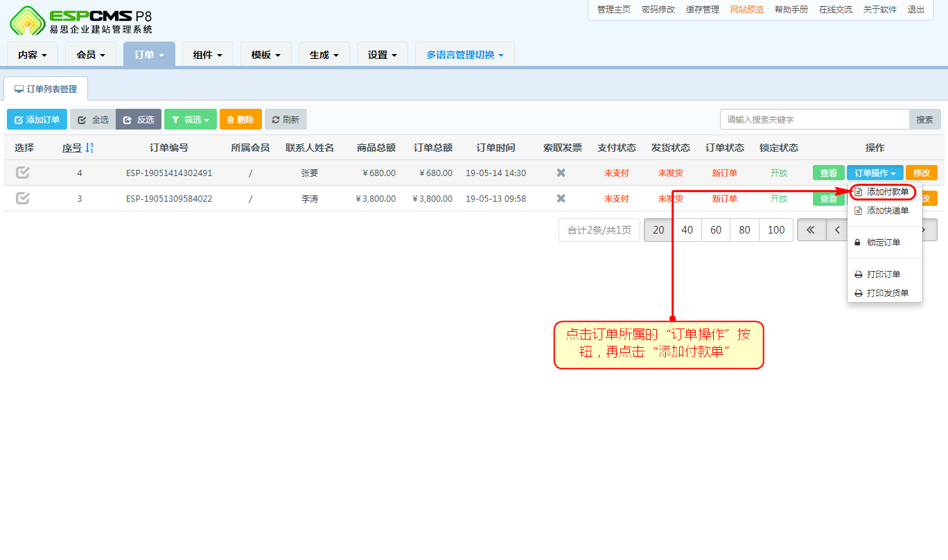Image resolution: width=948 pixels, height=560 pixels.
Task: Choose 打印订单 from the order menu
Action: click(885, 274)
